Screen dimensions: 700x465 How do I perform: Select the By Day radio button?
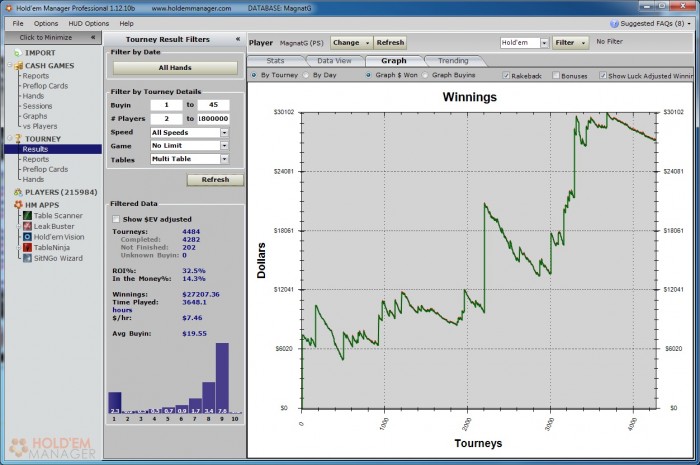coord(306,75)
